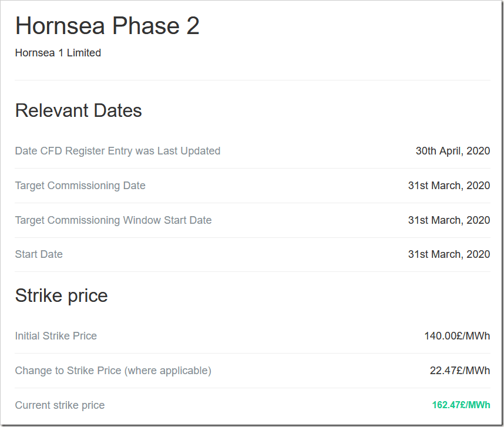Select Change to Strike Price label
The image size is (504, 427).
[113, 371]
